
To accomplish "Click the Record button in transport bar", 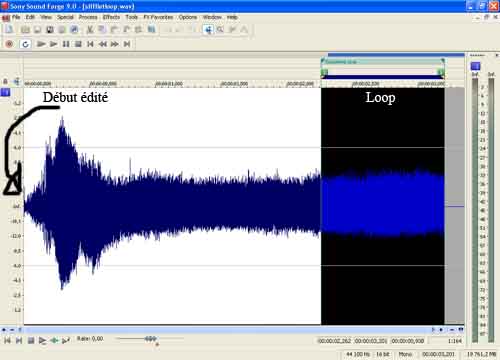I will (x=9, y=44).
